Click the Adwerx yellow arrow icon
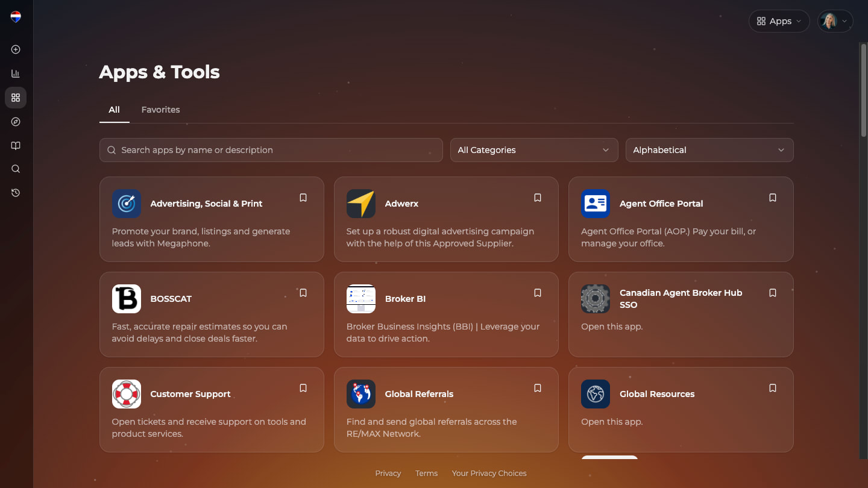Viewport: 868px width, 488px height. (x=361, y=204)
